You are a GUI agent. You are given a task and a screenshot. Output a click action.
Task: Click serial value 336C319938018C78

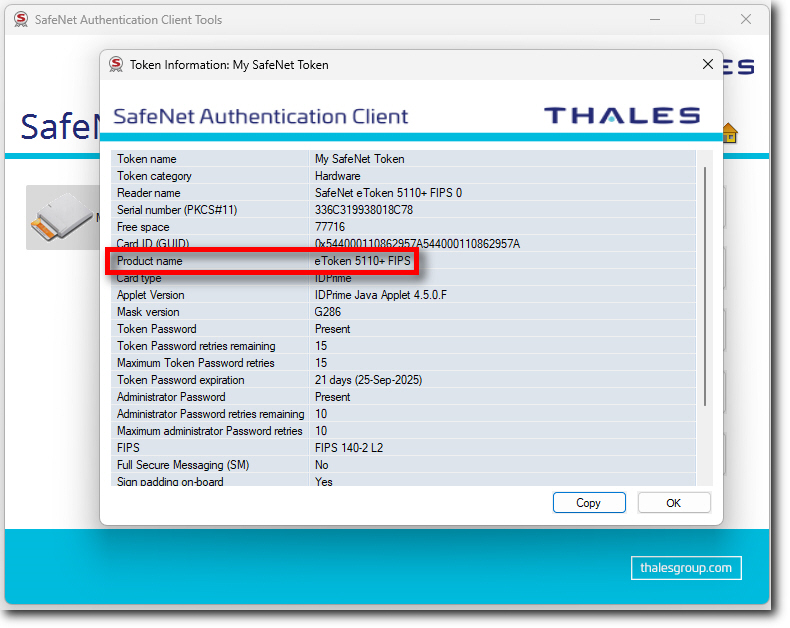(x=363, y=210)
